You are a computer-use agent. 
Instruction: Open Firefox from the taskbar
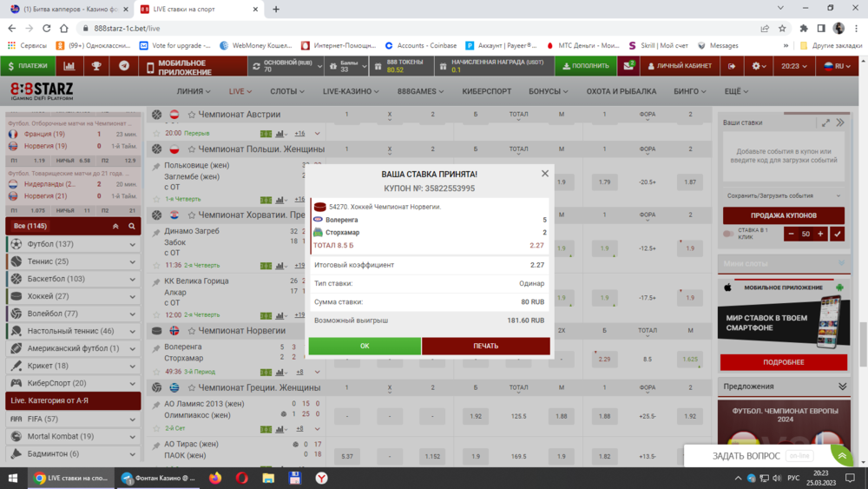tap(214, 478)
